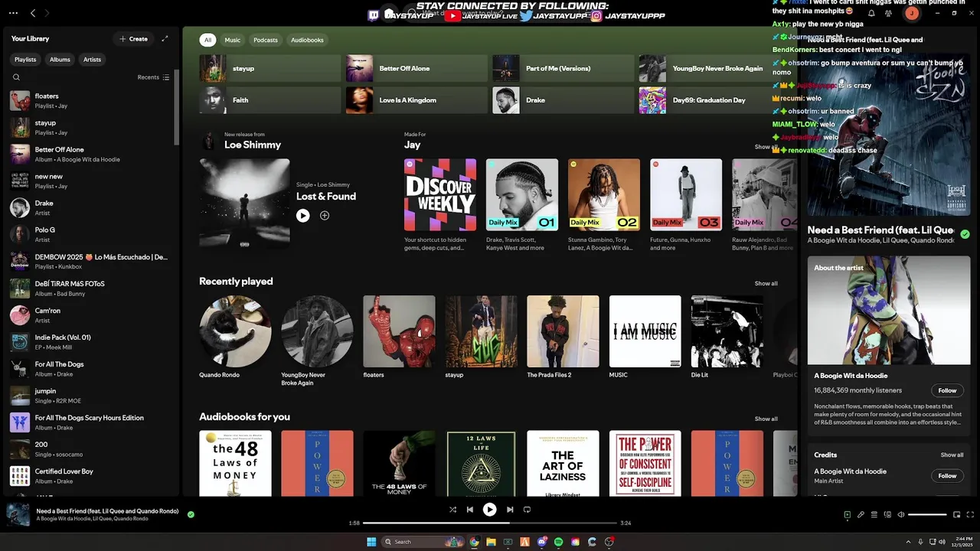Follow the Main Artist in Credits section
The width and height of the screenshot is (980, 551).
(x=947, y=476)
